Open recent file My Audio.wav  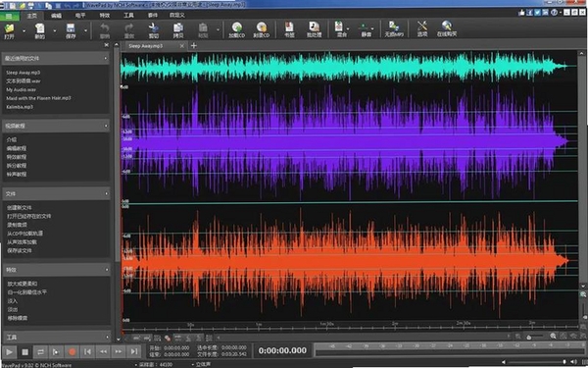21,89
